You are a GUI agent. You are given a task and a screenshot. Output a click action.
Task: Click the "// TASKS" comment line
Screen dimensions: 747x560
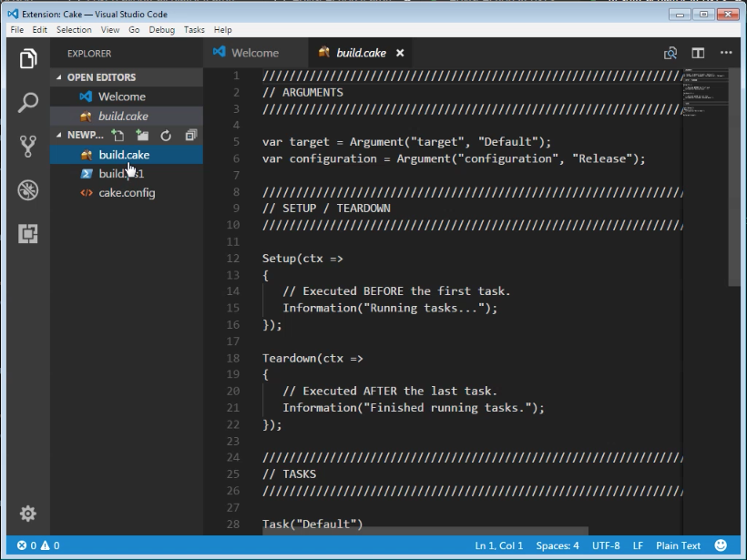289,474
